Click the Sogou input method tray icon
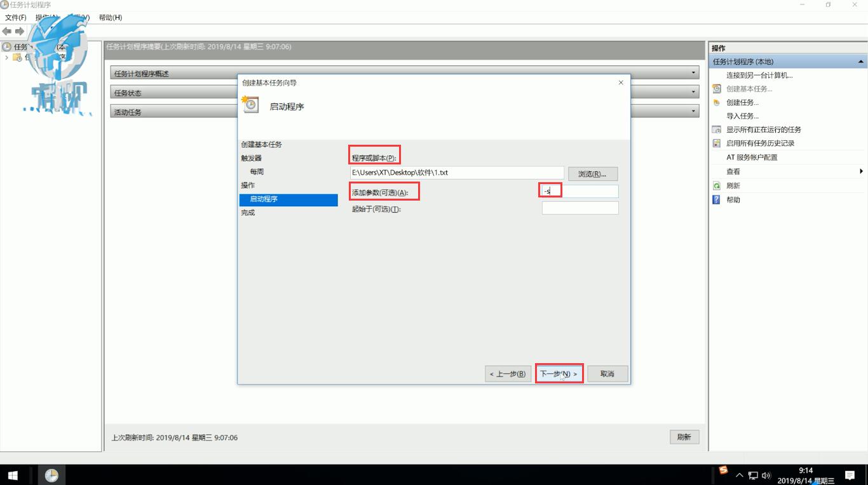Image resolution: width=868 pixels, height=485 pixels. 723,470
